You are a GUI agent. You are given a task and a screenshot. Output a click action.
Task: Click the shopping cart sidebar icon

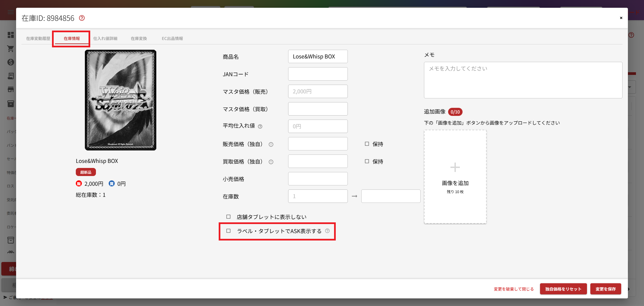(x=11, y=49)
